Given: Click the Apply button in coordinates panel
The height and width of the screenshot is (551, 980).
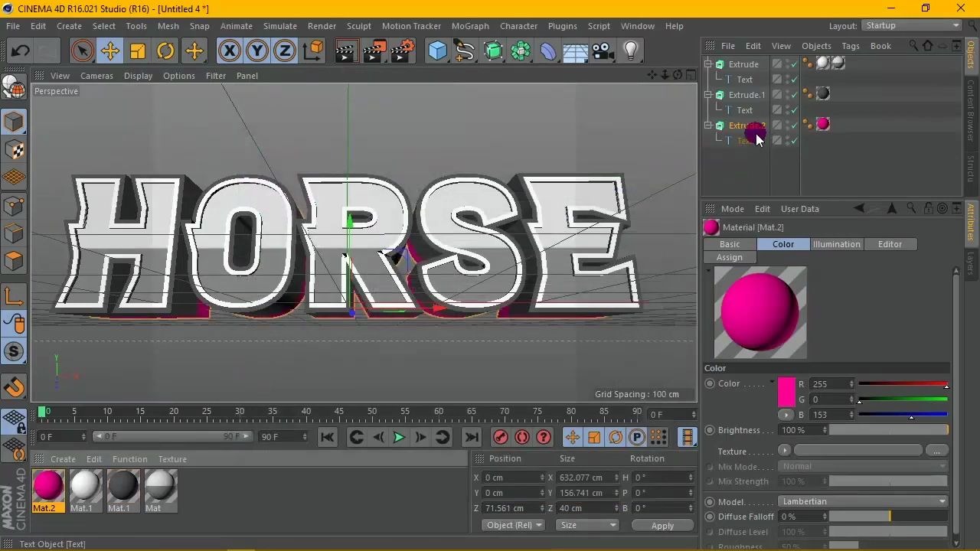Looking at the screenshot, I should click(x=661, y=526).
